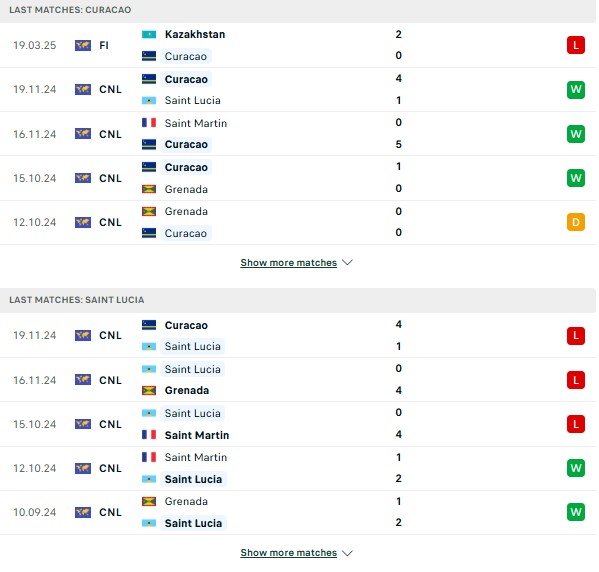The image size is (599, 572).
Task: Click Curacao flag in Saint Lucia last matches
Action: pos(149,325)
